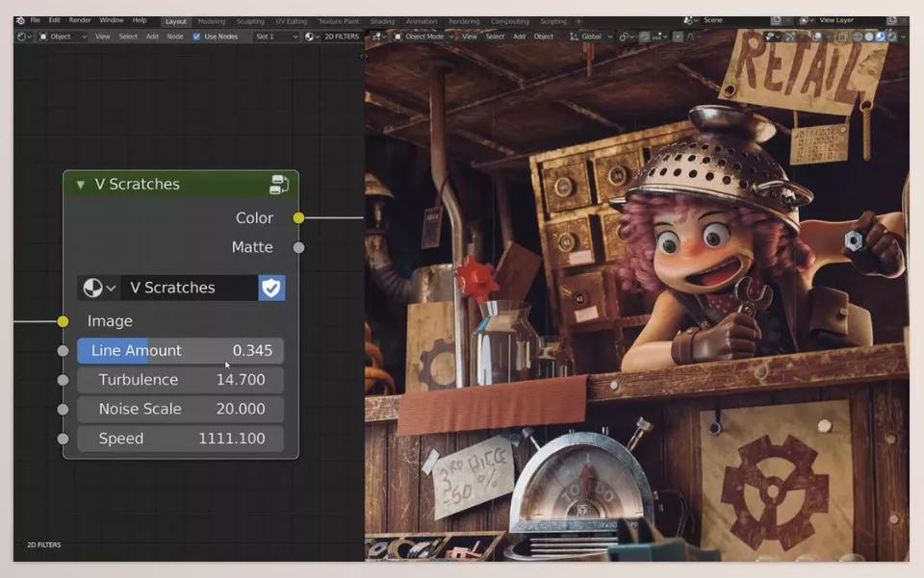Open Node menu in node editor header
Viewport: 924px width, 578px height.
coord(175,37)
